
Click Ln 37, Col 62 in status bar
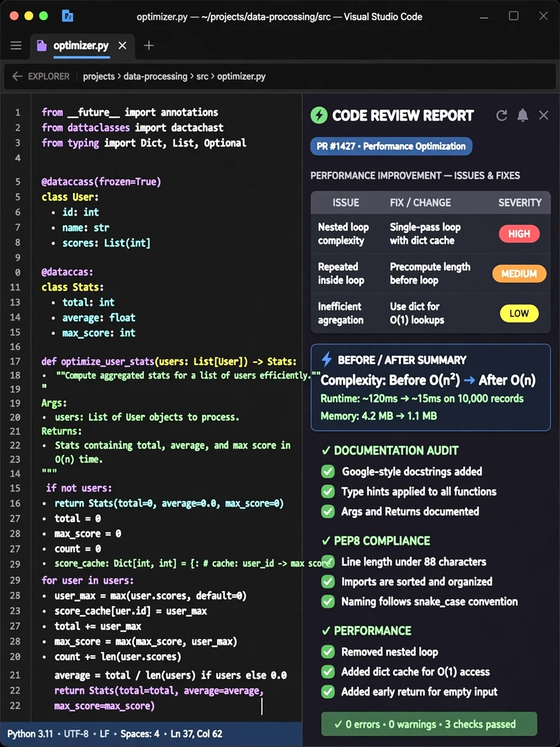(195, 734)
